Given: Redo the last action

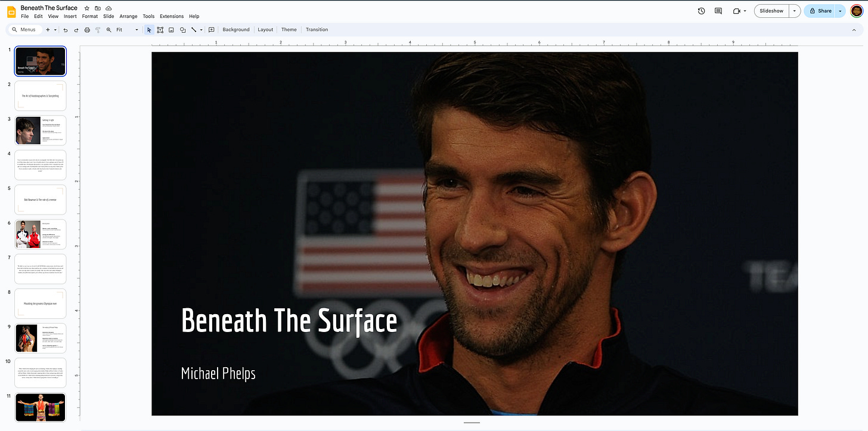Looking at the screenshot, I should (x=76, y=30).
